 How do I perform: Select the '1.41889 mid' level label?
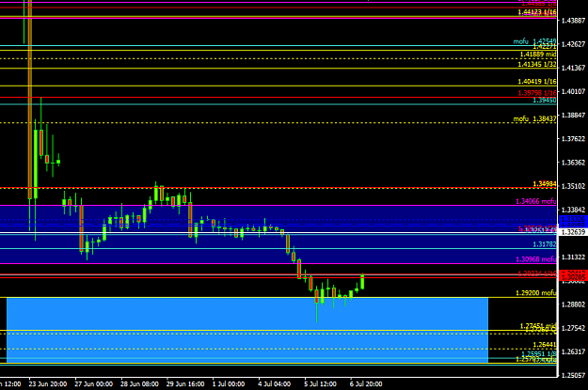coord(538,55)
